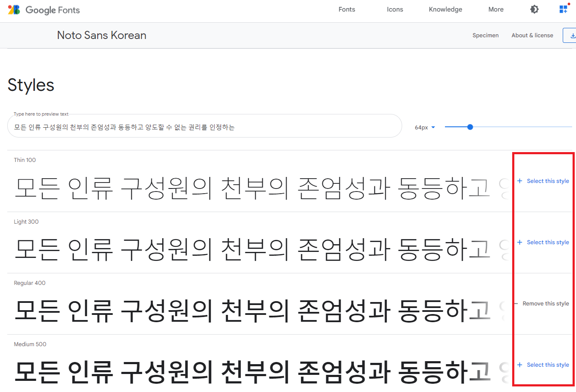Click the Thin 100 Korean preview text
The height and width of the screenshot is (392, 576).
(x=261, y=188)
